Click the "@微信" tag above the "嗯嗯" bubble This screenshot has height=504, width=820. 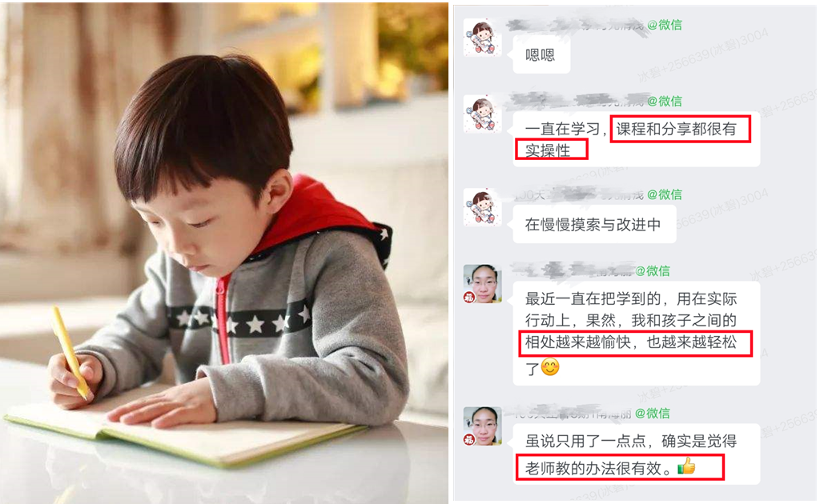tap(665, 25)
